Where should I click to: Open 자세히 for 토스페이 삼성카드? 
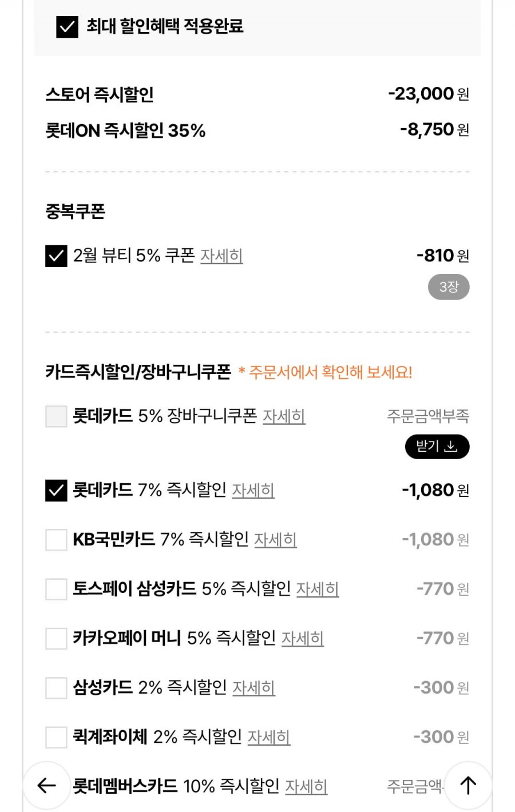(318, 589)
